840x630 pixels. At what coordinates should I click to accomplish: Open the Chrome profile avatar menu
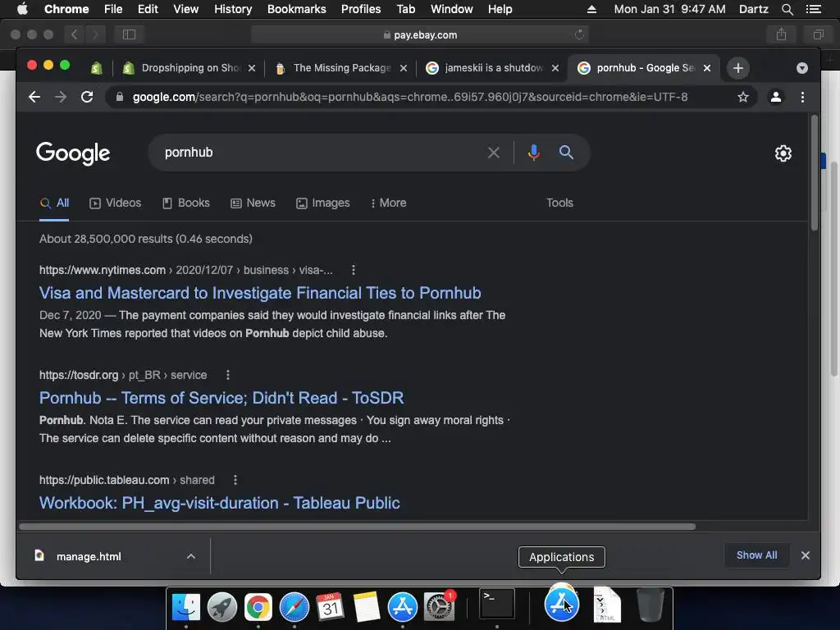click(776, 97)
